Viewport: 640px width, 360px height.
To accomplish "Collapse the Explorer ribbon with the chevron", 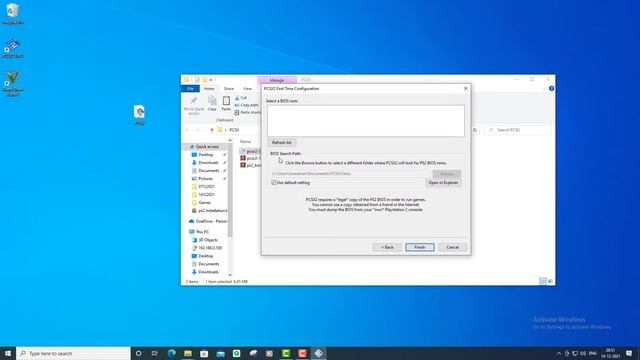I will (x=544, y=88).
